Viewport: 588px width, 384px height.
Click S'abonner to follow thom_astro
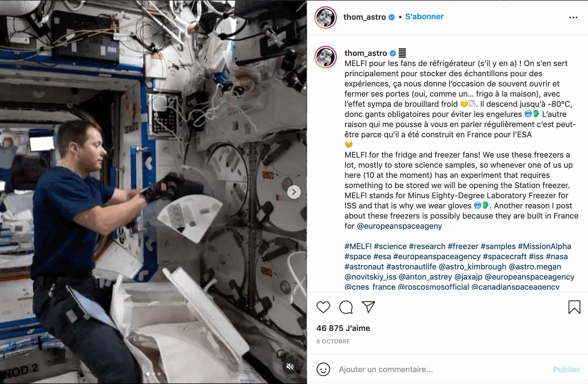pos(424,17)
